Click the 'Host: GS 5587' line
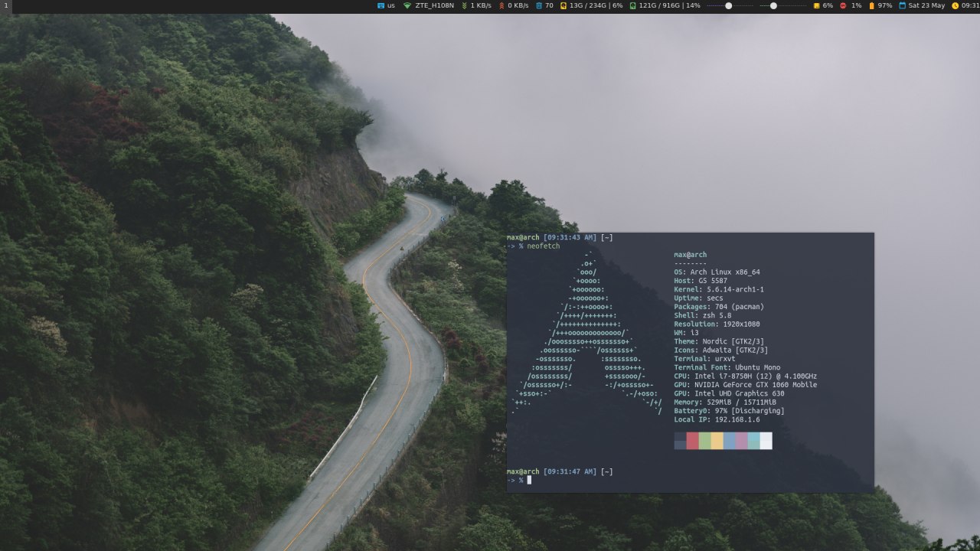The image size is (980, 551). [x=700, y=281]
